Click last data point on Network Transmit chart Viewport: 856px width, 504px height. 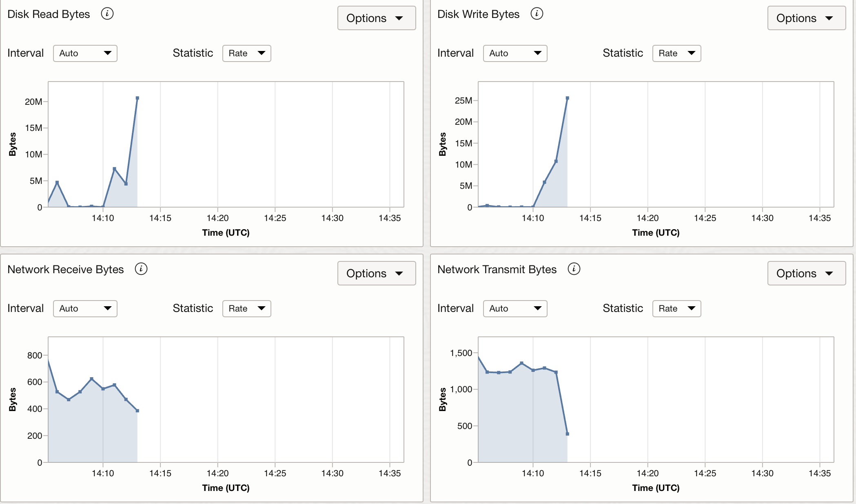567,434
